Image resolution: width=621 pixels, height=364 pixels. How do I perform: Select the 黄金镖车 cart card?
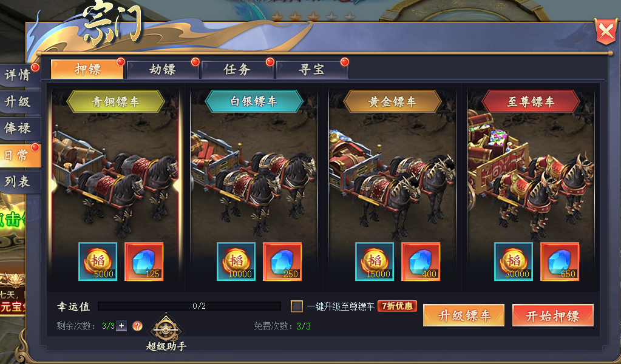(x=392, y=187)
